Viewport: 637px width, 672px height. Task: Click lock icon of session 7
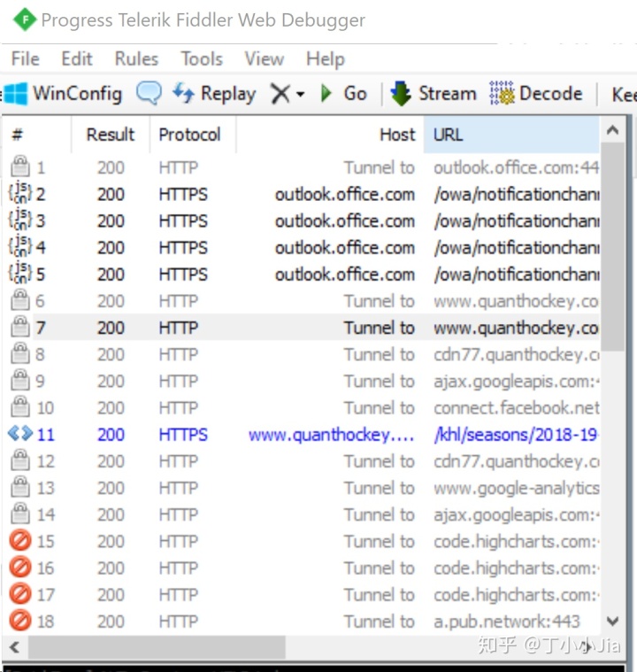tap(20, 327)
